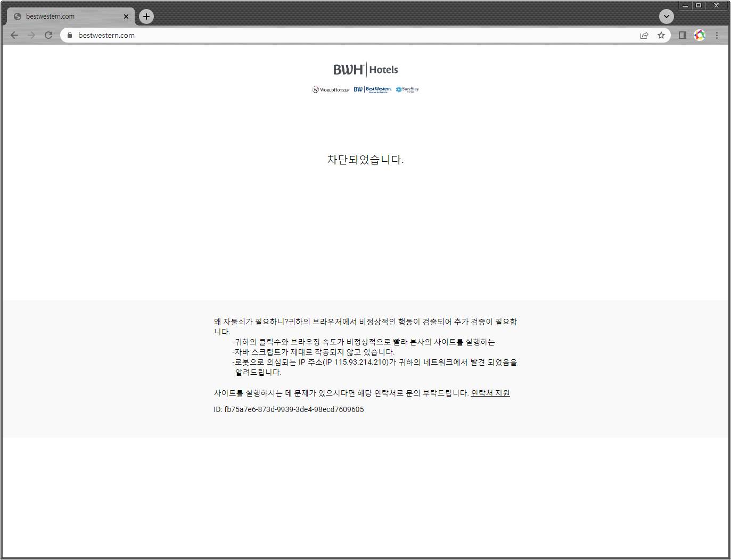Select the bestwestern.com browser tab
The width and height of the screenshot is (731, 560).
[x=64, y=17]
